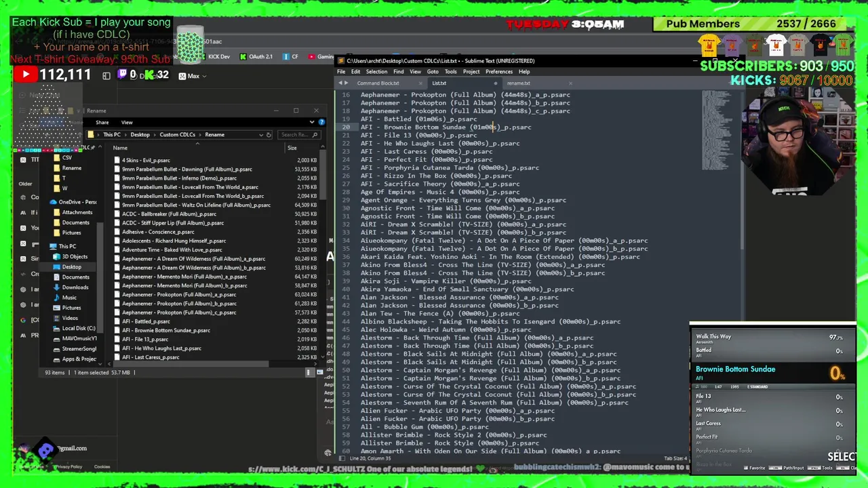Select This PC in the navigation tree
Image resolution: width=868 pixels, height=488 pixels.
67,246
